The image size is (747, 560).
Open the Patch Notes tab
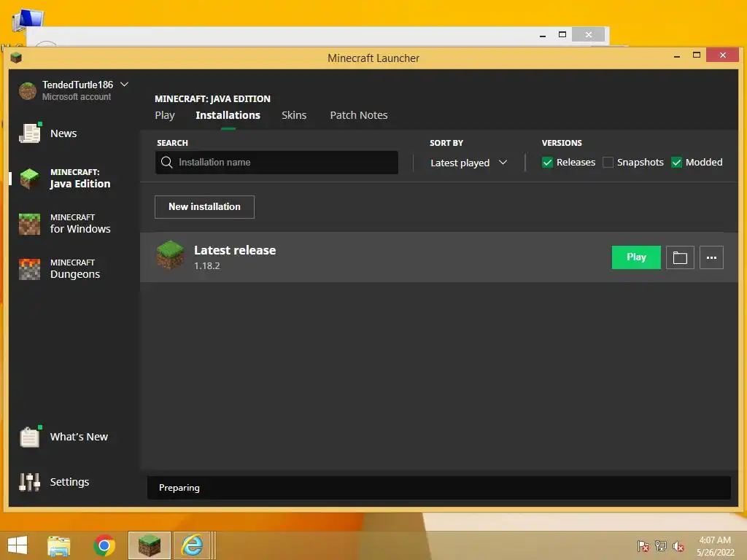click(x=359, y=115)
